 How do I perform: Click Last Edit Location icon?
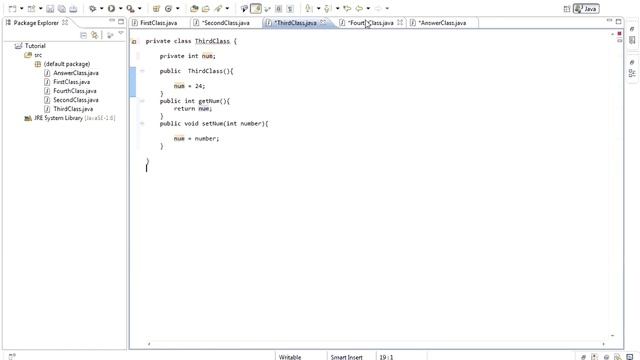tap(347, 9)
